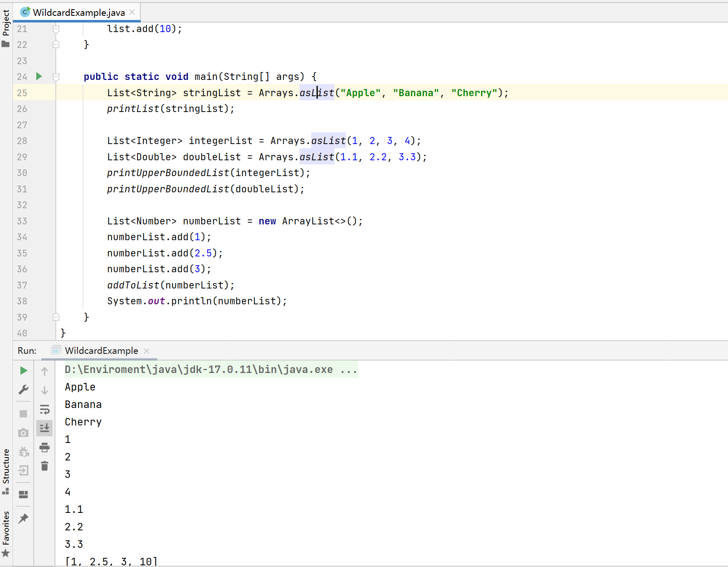
Task: Rerun WildcardExample with the green play button
Action: point(24,371)
